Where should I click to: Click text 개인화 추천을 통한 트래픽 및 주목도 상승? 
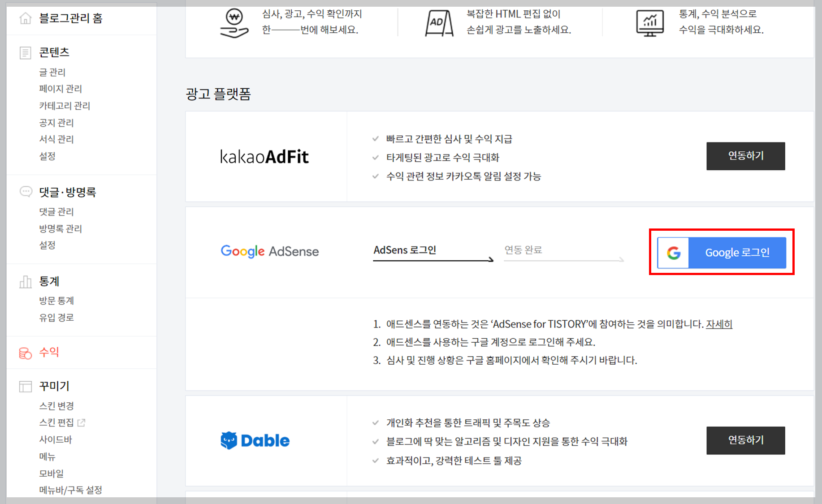468,423
